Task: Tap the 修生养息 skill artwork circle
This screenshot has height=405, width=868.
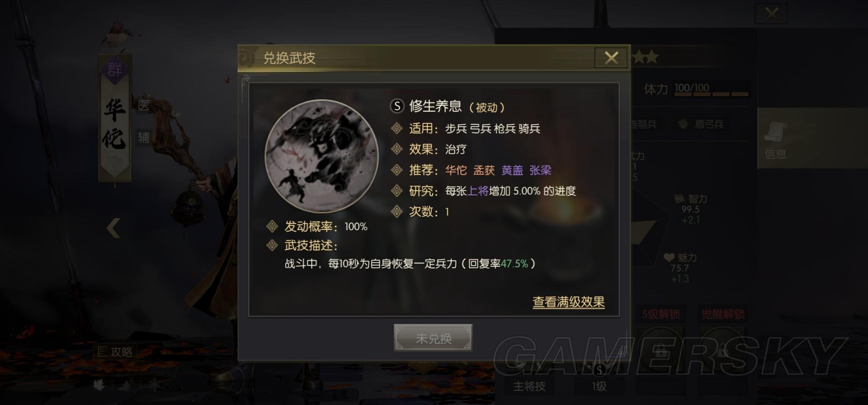Action: click(321, 156)
